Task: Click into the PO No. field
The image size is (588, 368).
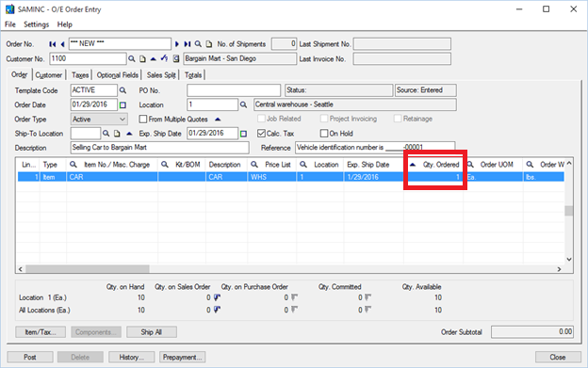Action: click(x=234, y=90)
